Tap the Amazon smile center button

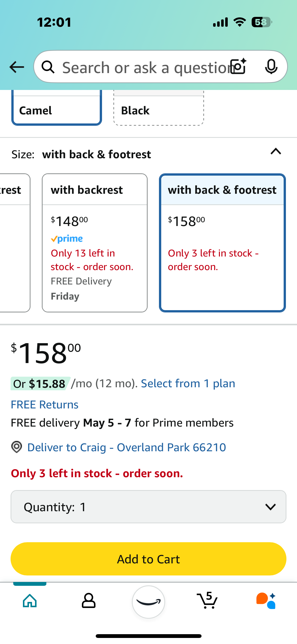pos(148,602)
